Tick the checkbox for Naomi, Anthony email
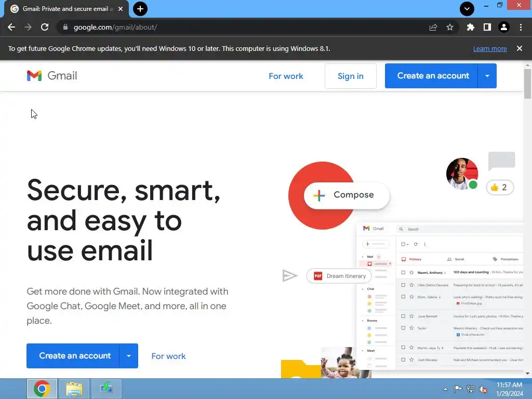This screenshot has width=532, height=399. coord(403,272)
